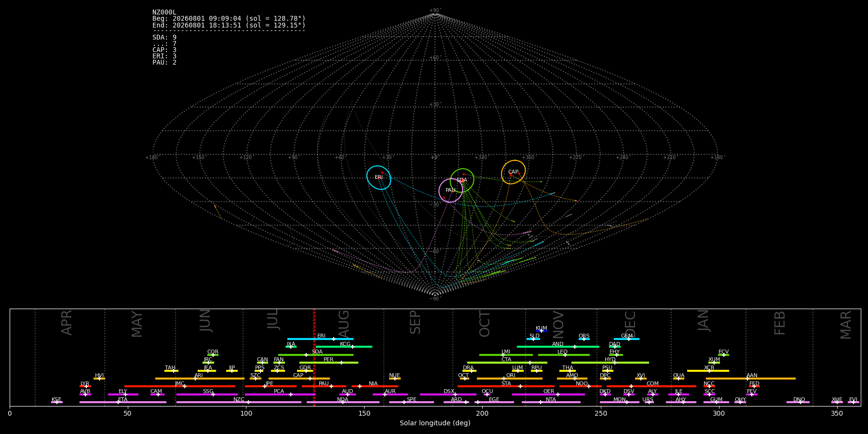
Task: Click the FEB month label in timeline
Action: [780, 323]
